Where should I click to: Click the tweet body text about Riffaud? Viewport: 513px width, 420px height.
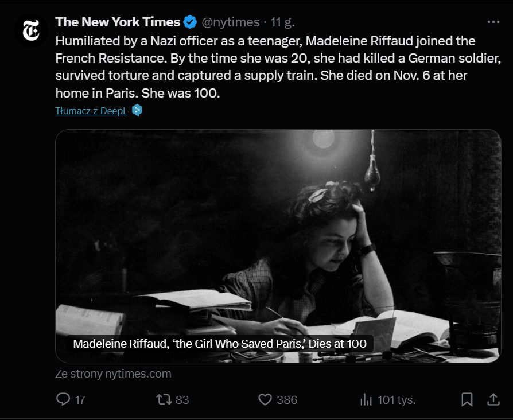point(264,67)
